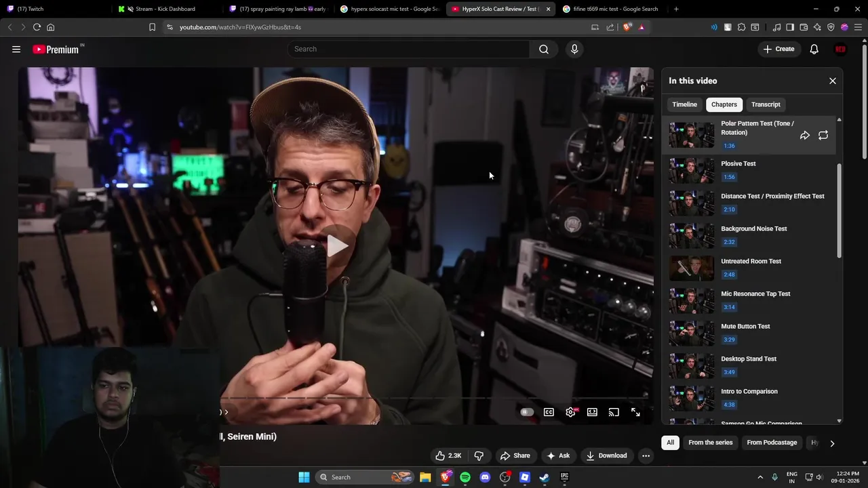Viewport: 868px width, 488px height.
Task: Toggle the autoplay switch in player
Action: click(x=527, y=412)
